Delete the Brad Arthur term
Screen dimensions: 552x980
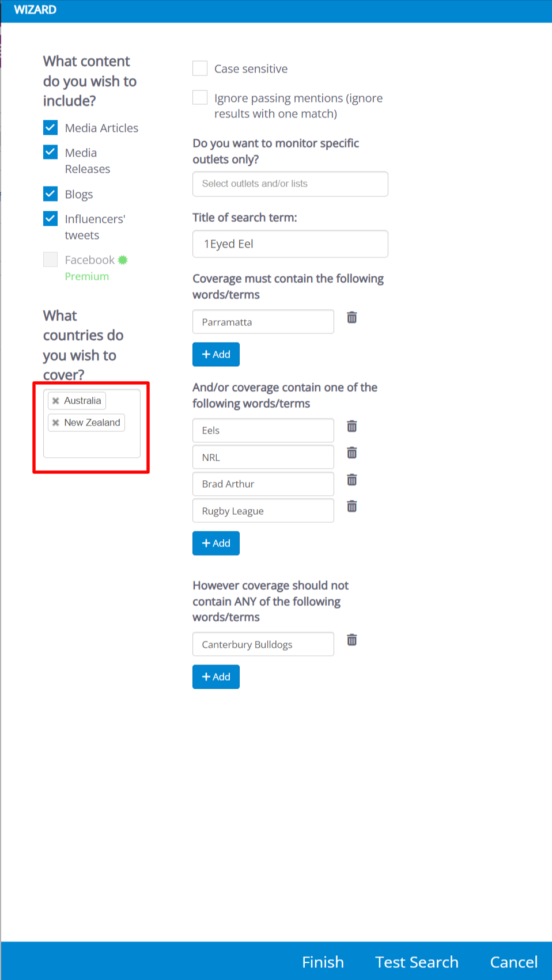coord(352,480)
